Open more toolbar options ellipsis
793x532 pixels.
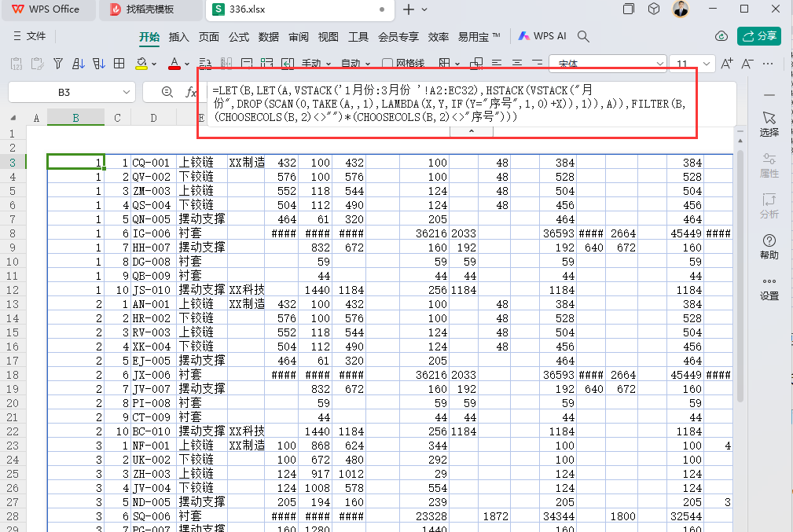click(768, 64)
